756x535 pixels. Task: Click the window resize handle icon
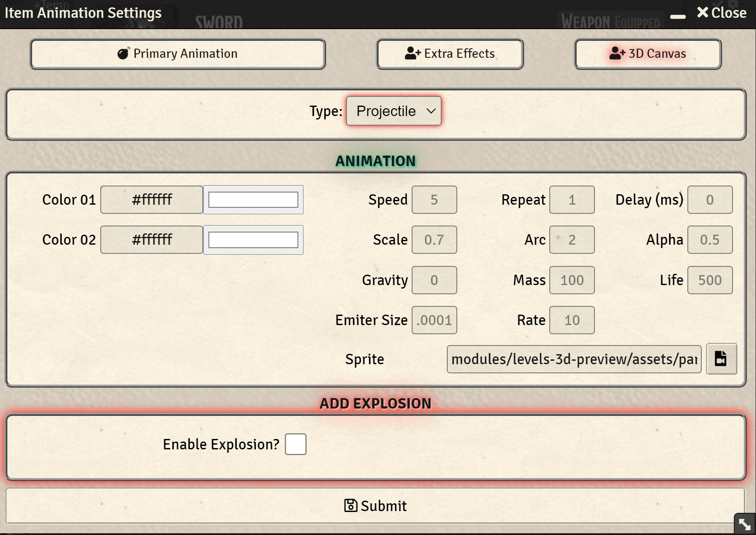tap(745, 524)
